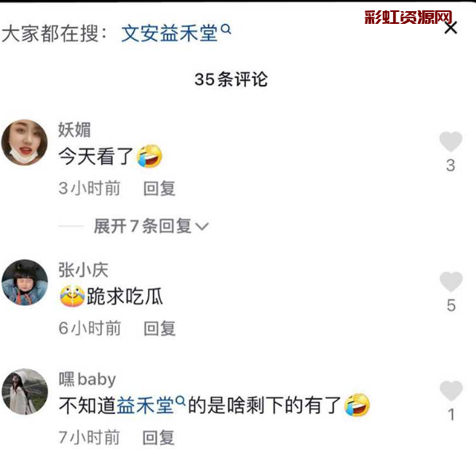Open 张小庆's profile avatar

pos(25,283)
